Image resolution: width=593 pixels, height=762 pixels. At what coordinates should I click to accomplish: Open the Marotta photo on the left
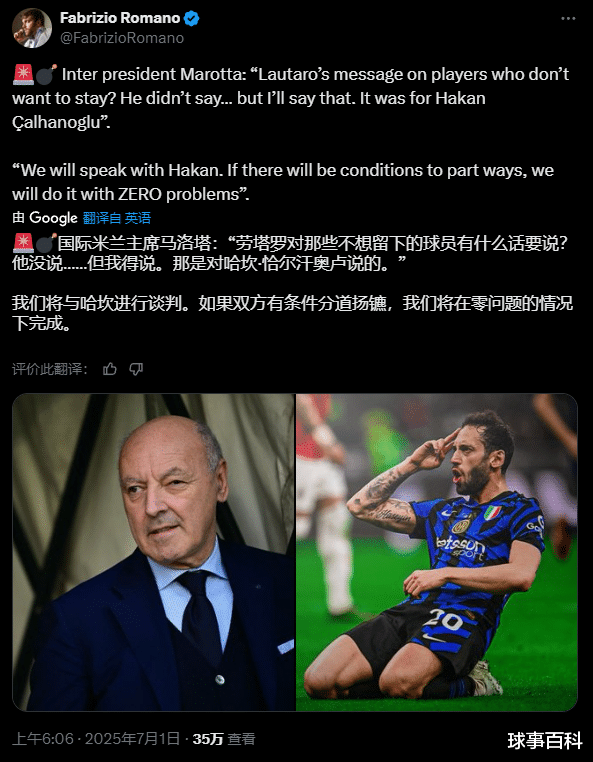tap(154, 552)
